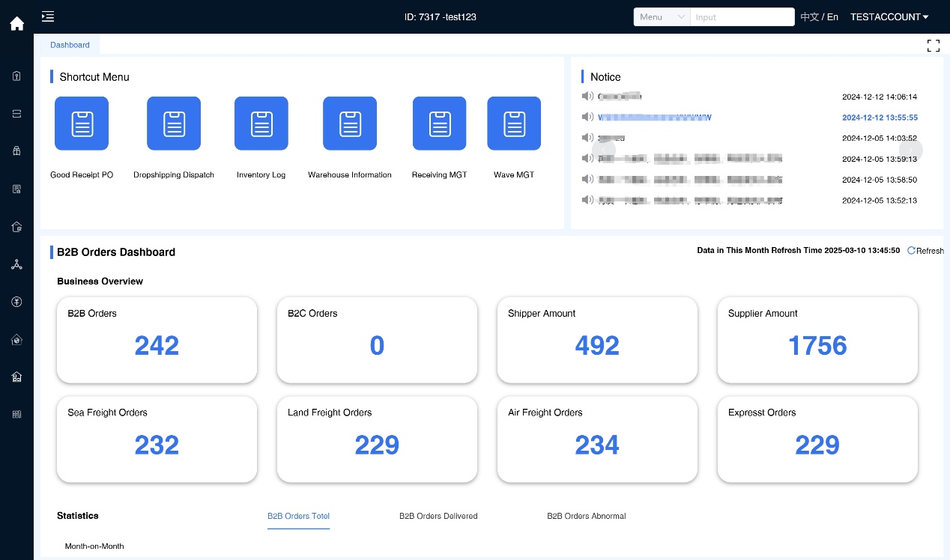Open the Dropshipping Dispatch shortcut icon

174,124
